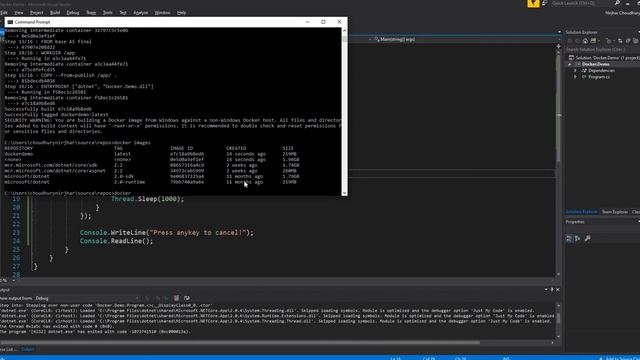The width and height of the screenshot is (640, 360).
Task: Click Pending Changes Filter icon in Solution Explorer
Action: pyautogui.click(x=609, y=41)
